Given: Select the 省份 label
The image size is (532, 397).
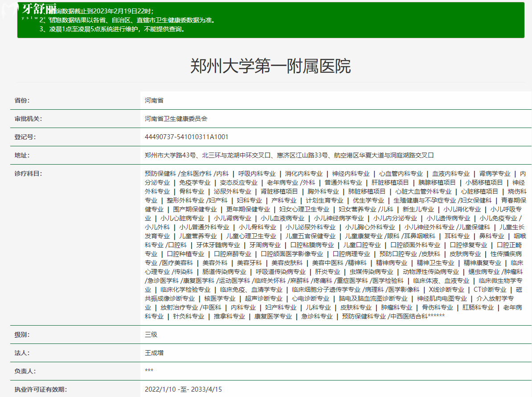Looking at the screenshot, I should point(22,100).
